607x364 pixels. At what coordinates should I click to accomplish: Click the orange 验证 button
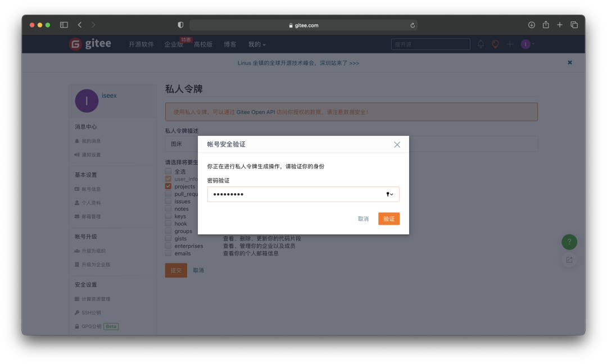pyautogui.click(x=389, y=219)
